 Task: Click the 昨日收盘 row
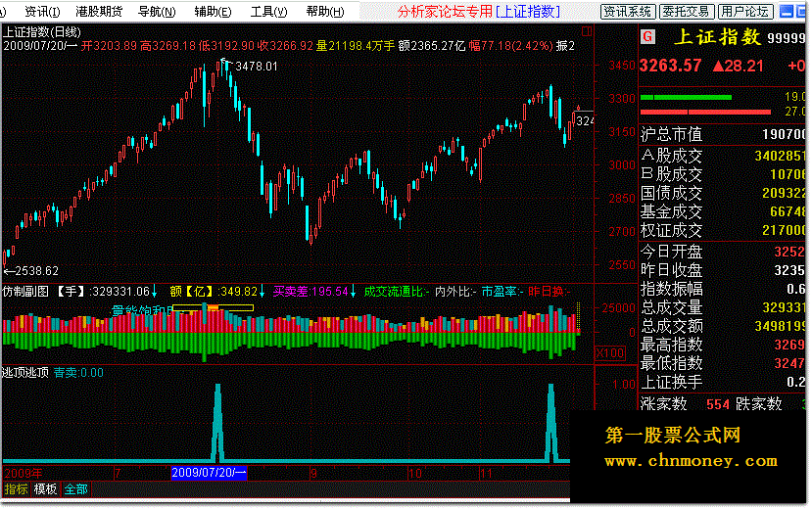[x=724, y=270]
